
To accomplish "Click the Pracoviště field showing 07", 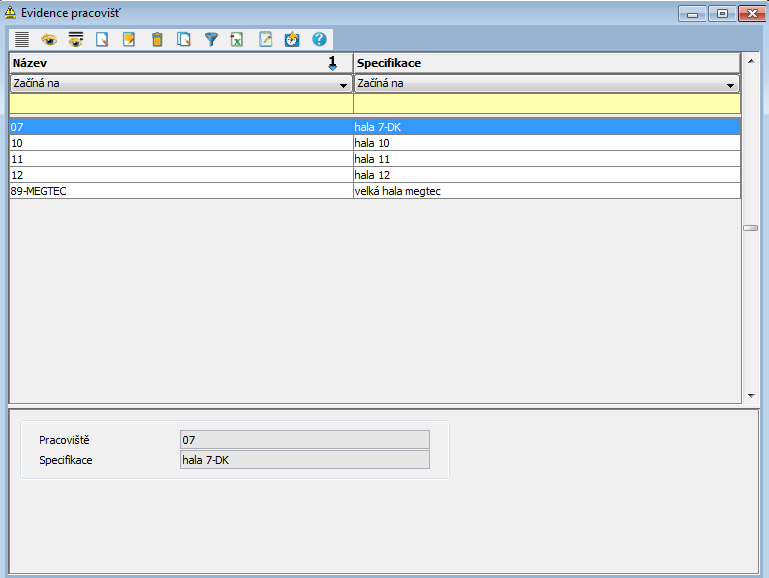I will [x=304, y=439].
